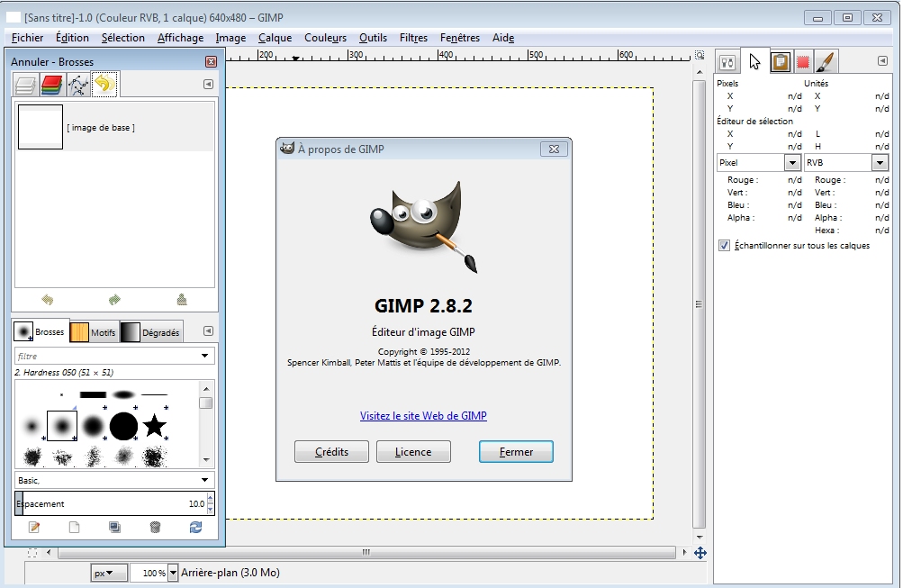Open the Paths tab icon
Screen dimensions: 903x588
(78, 86)
